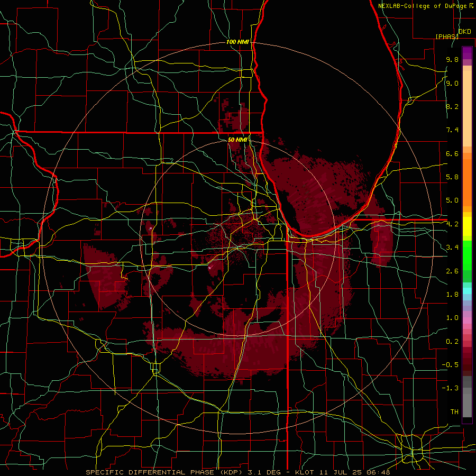Pick the cyan band on color bar

pos(467,291)
